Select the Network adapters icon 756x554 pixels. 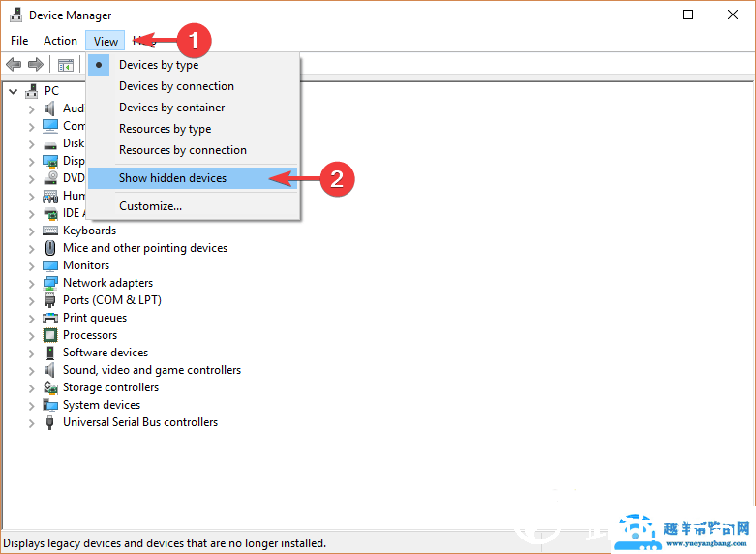click(x=50, y=283)
